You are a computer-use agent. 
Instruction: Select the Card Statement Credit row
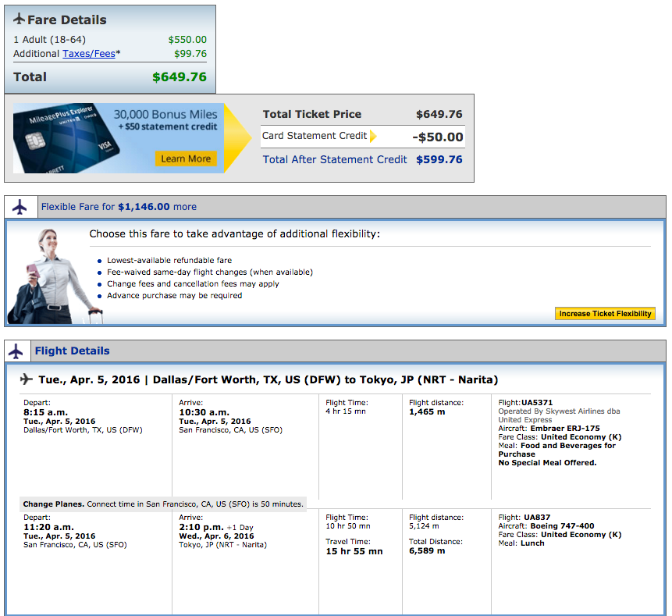pos(362,137)
